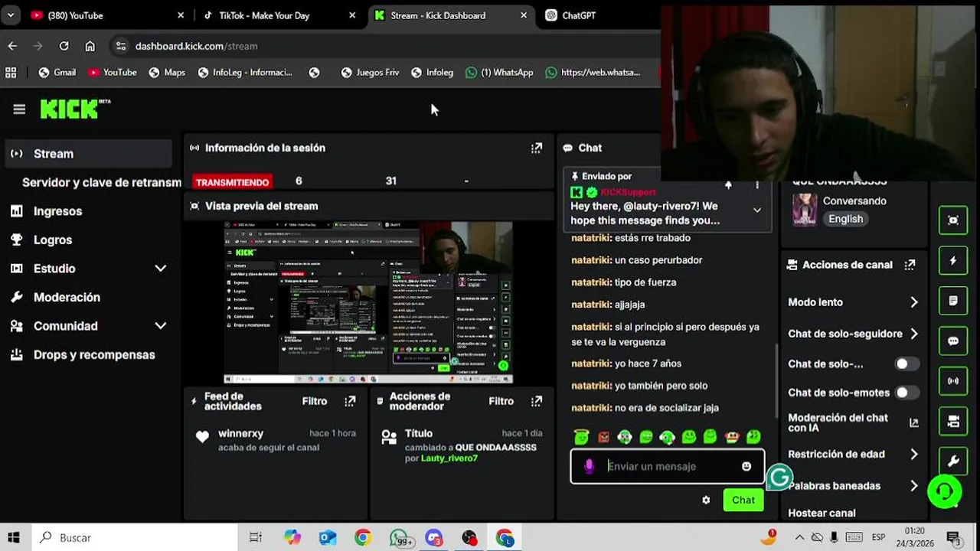Viewport: 980px width, 551px height.
Task: Click the green KICK logo
Action: pyautogui.click(x=75, y=109)
